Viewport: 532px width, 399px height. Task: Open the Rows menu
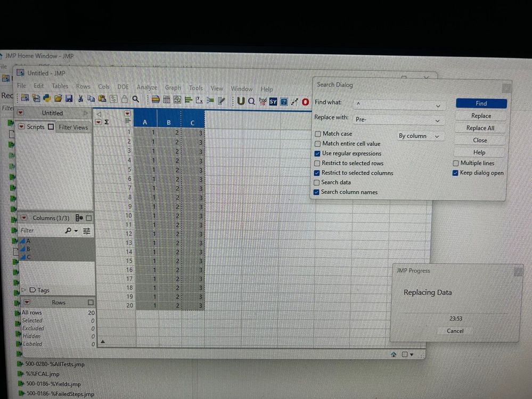83,86
